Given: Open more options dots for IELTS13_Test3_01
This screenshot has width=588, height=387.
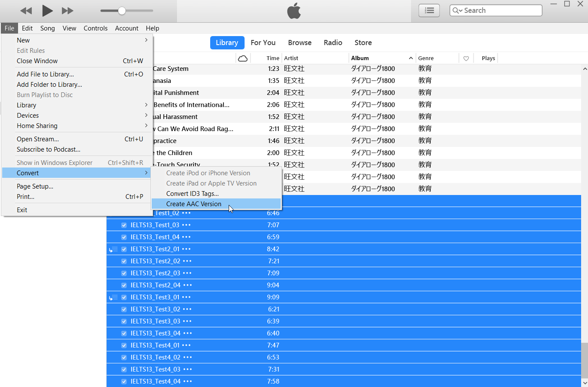Looking at the screenshot, I should pos(186,297).
